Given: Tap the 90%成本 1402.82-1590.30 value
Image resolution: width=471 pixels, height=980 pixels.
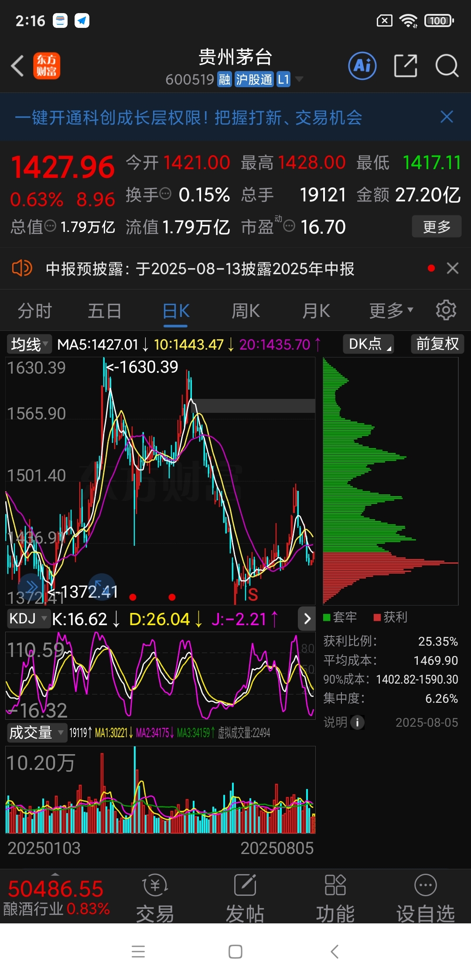Looking at the screenshot, I should (417, 679).
